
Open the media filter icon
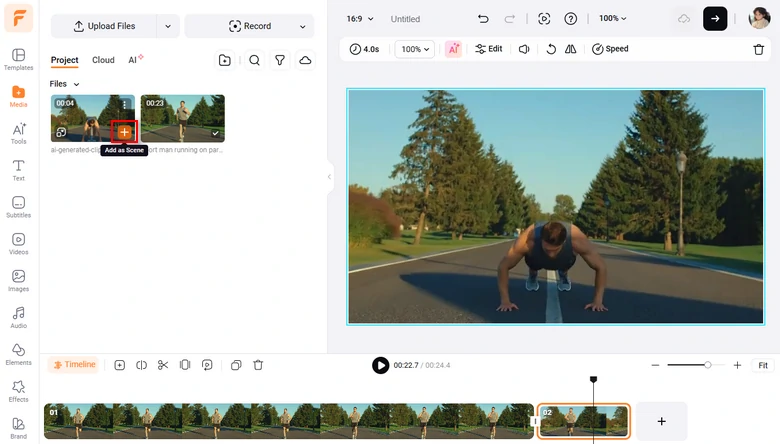tap(280, 60)
